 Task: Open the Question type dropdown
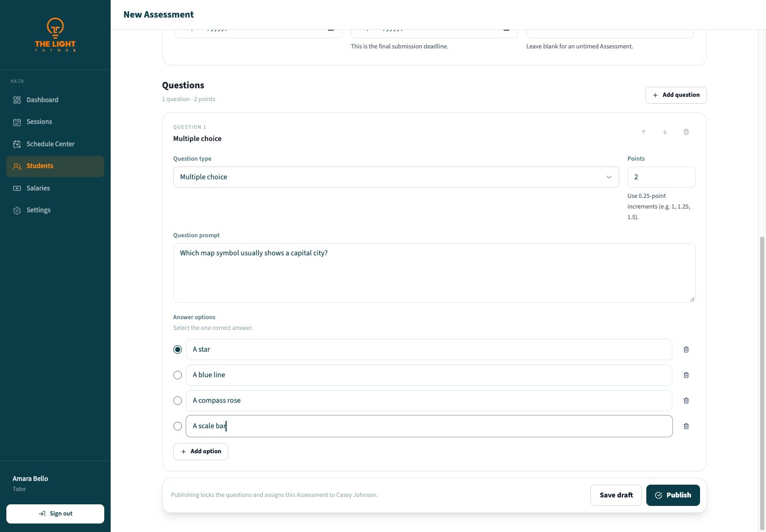(x=396, y=177)
